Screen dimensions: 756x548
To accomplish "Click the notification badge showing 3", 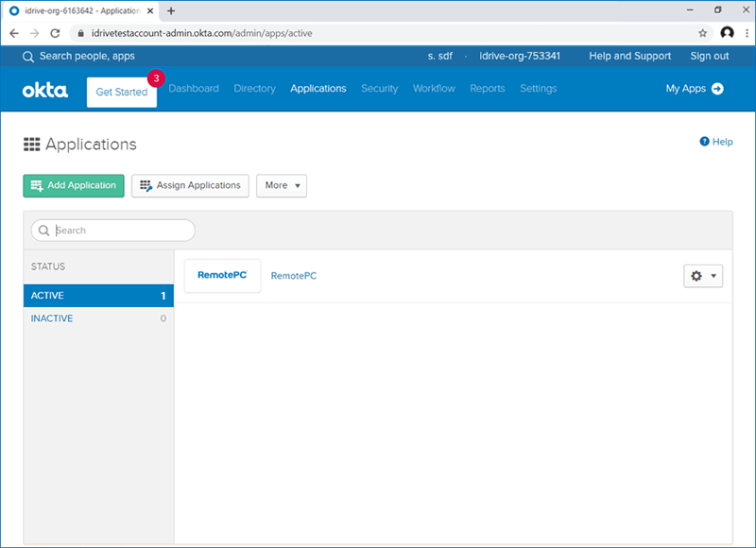I will (156, 78).
